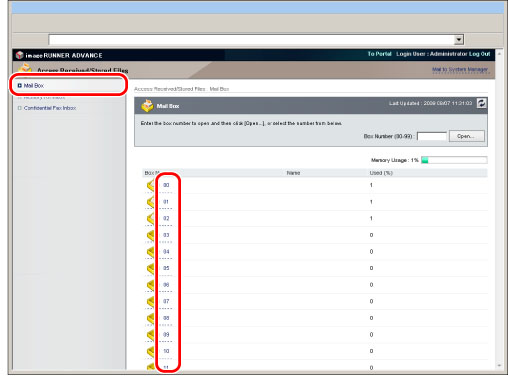This screenshot has width=508, height=382.
Task: Open Mail to System Manager link
Action: 460,69
